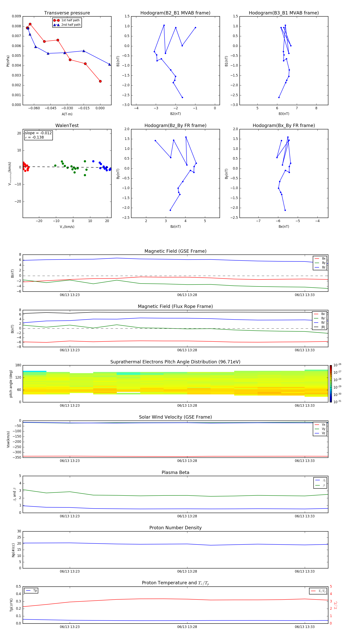Click the 'r = -0.138' annotation
351x644 pixels.
click(35, 137)
